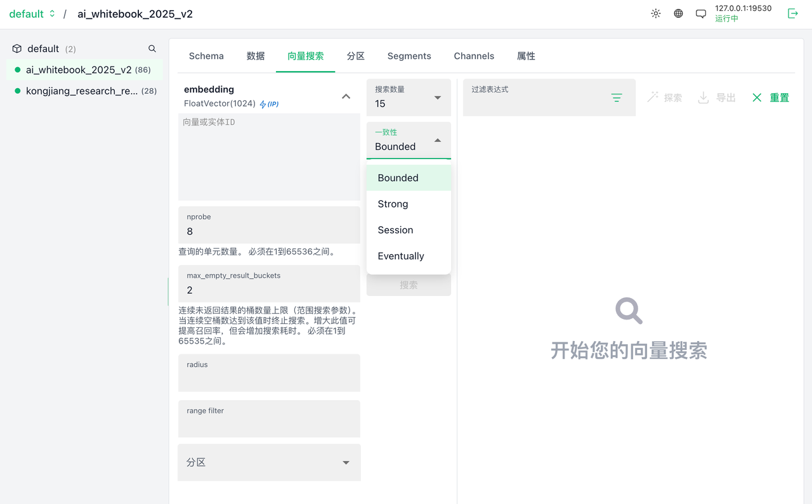The height and width of the screenshot is (504, 812).
Task: Click the reset X icon
Action: click(757, 98)
